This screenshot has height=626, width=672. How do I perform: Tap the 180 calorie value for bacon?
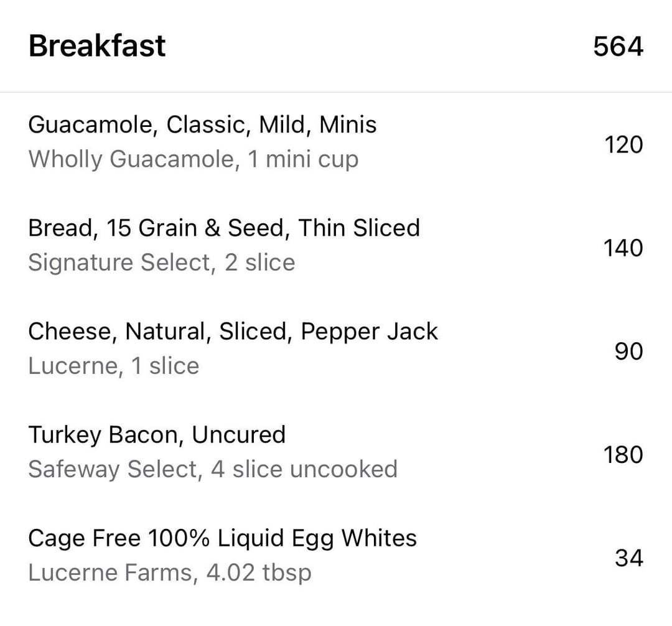coord(623,455)
